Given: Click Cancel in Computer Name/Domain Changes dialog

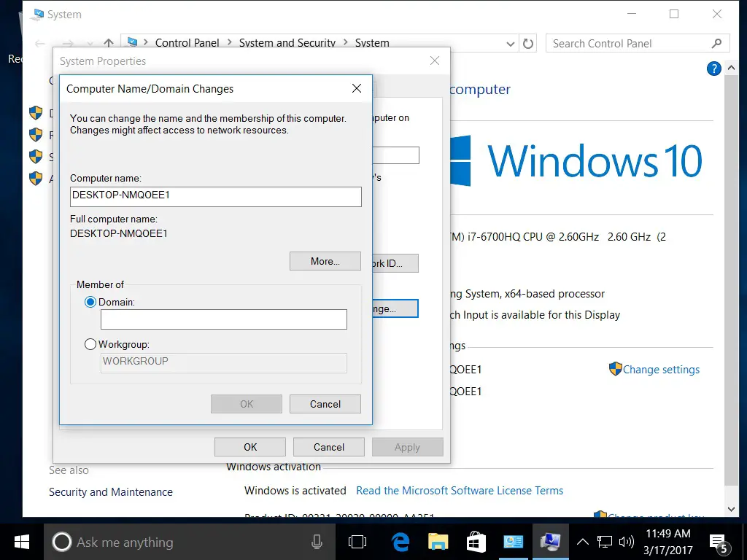Looking at the screenshot, I should (325, 404).
